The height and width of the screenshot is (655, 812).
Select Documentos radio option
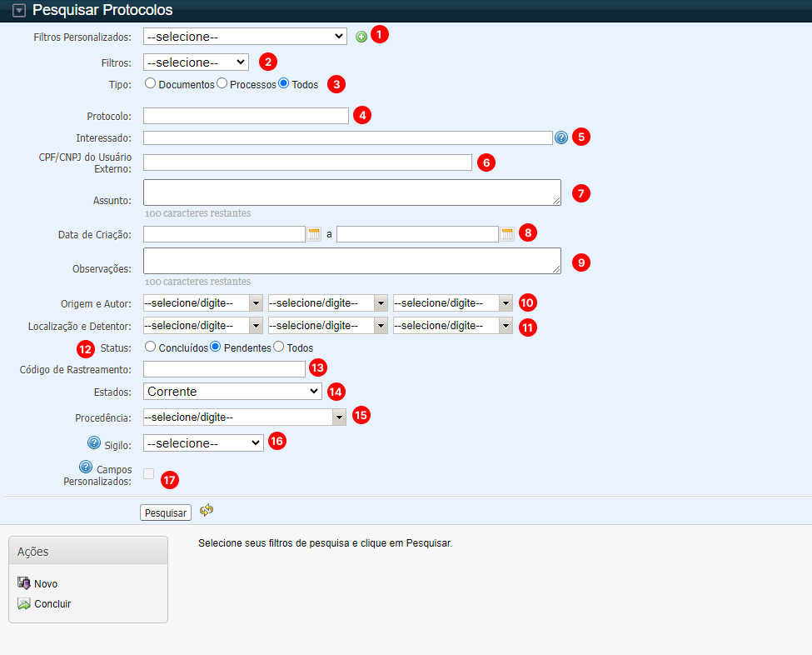tap(150, 83)
